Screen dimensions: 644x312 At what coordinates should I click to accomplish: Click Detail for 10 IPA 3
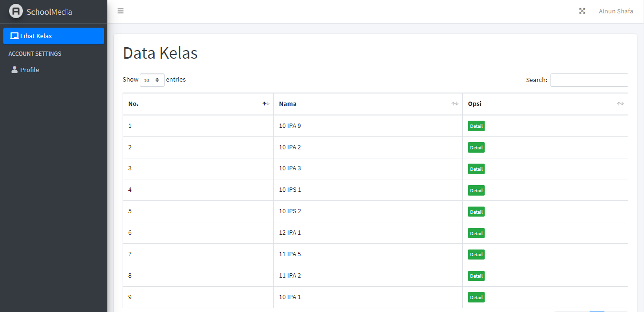click(476, 168)
